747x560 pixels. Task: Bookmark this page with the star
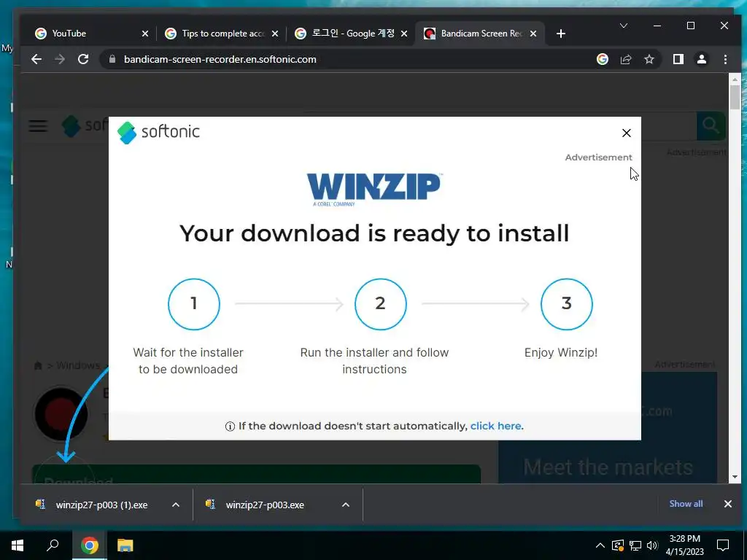coord(649,59)
